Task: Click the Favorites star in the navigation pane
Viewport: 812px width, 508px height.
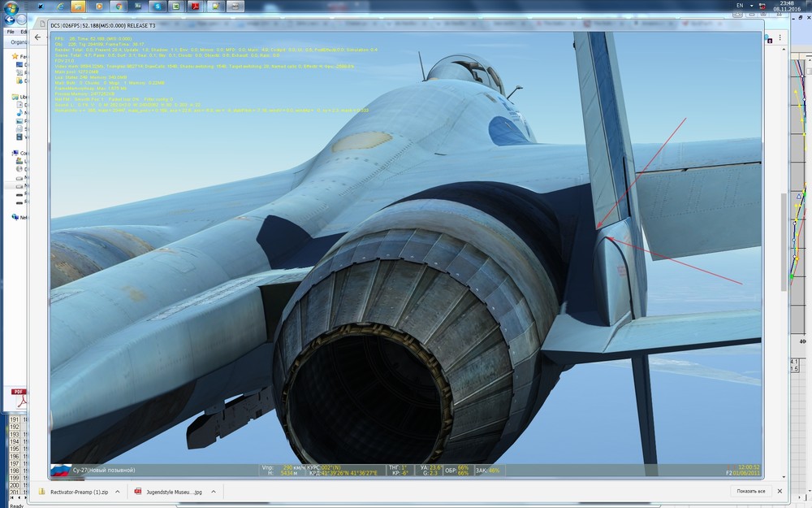Action: (14, 56)
